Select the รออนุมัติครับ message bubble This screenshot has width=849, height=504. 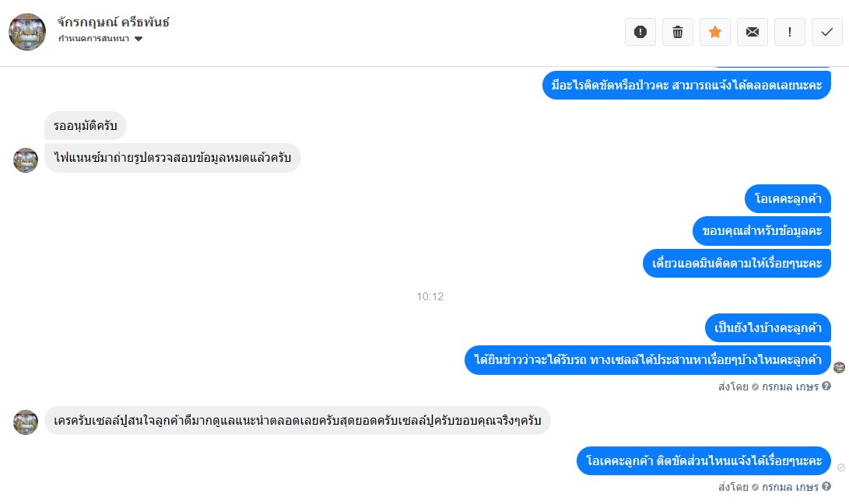[86, 125]
